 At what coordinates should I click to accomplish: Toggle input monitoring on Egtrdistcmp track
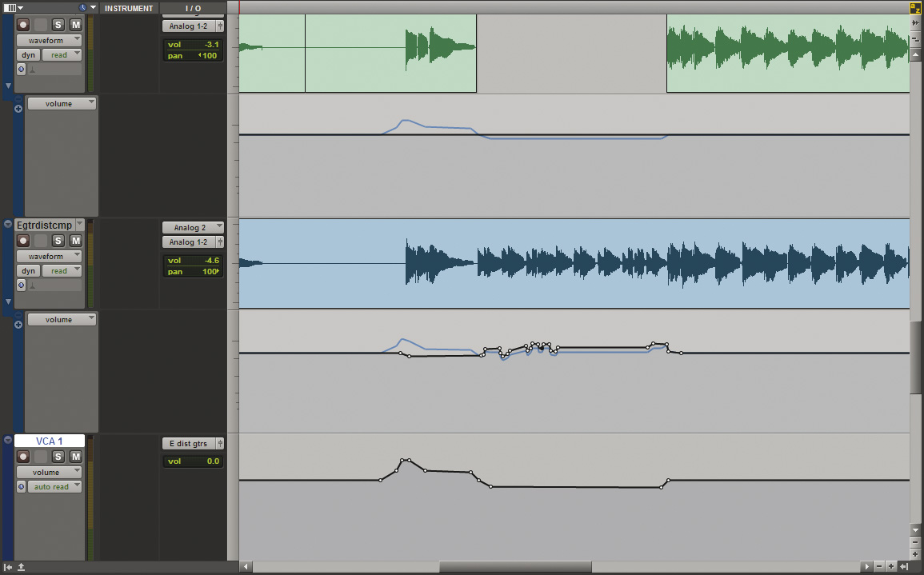coord(41,241)
